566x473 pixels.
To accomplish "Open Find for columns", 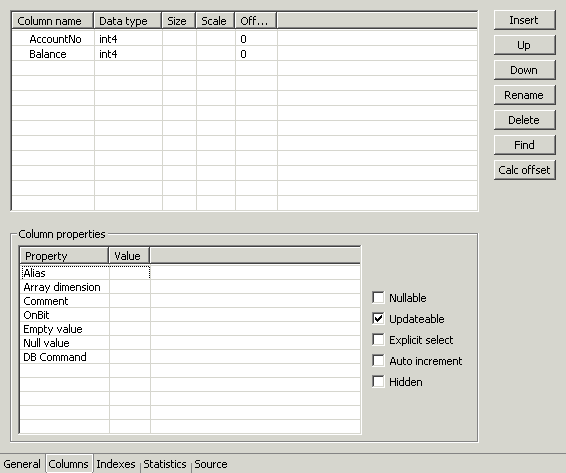I will 524,145.
